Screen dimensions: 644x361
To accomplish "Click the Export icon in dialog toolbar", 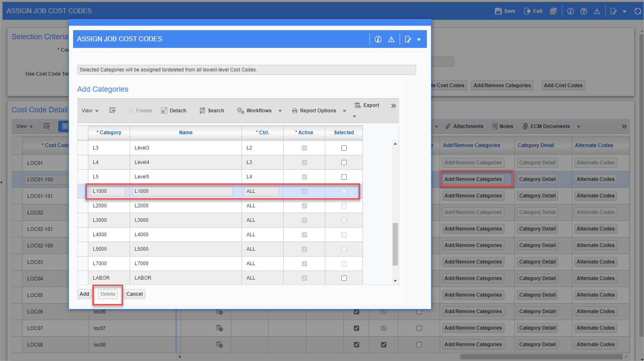I will pyautogui.click(x=358, y=105).
